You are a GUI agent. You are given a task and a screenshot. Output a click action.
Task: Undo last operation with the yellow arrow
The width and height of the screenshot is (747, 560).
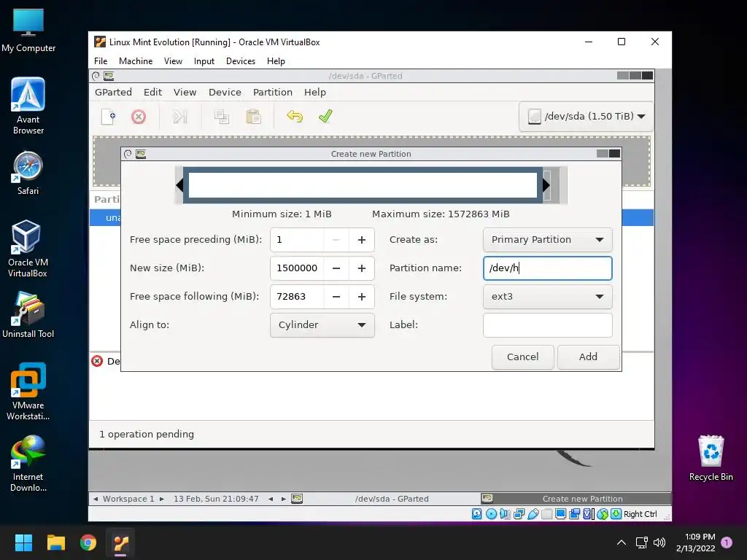295,117
